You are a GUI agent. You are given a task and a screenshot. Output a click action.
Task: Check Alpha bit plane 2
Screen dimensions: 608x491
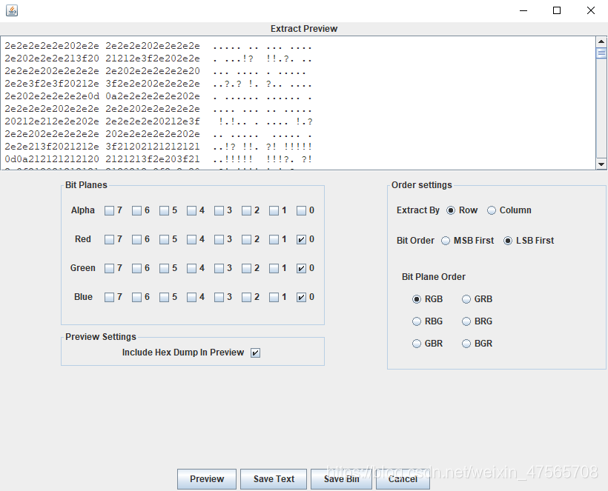click(x=246, y=211)
